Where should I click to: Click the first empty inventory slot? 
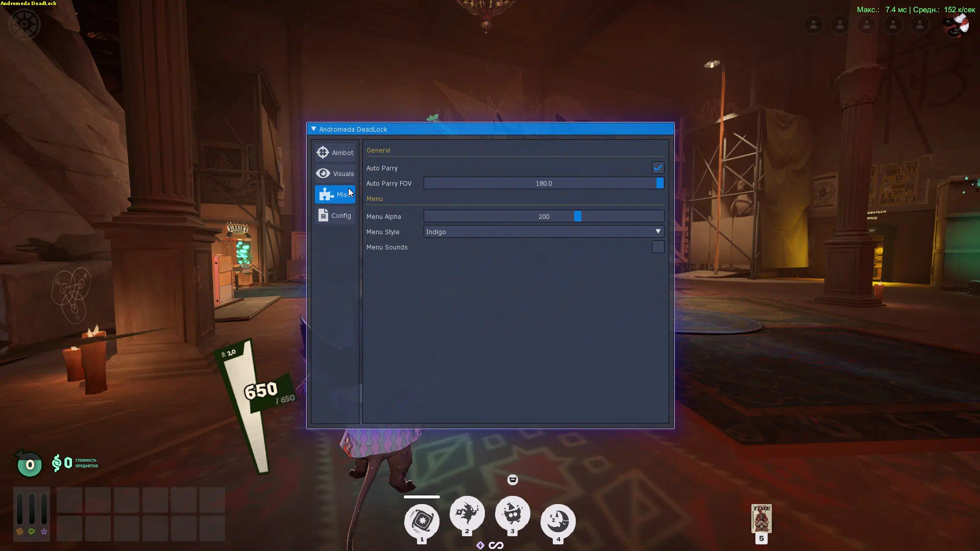click(69, 500)
